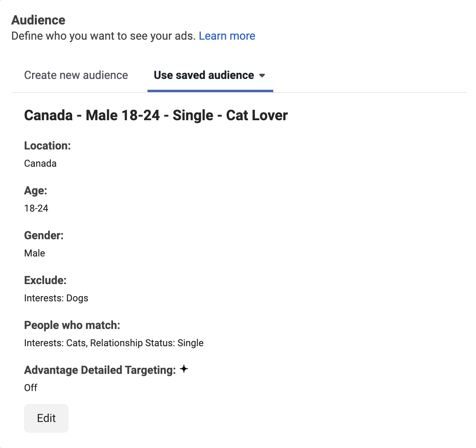The width and height of the screenshot is (476, 448).
Task: Select the Location section label
Action: coord(47,145)
